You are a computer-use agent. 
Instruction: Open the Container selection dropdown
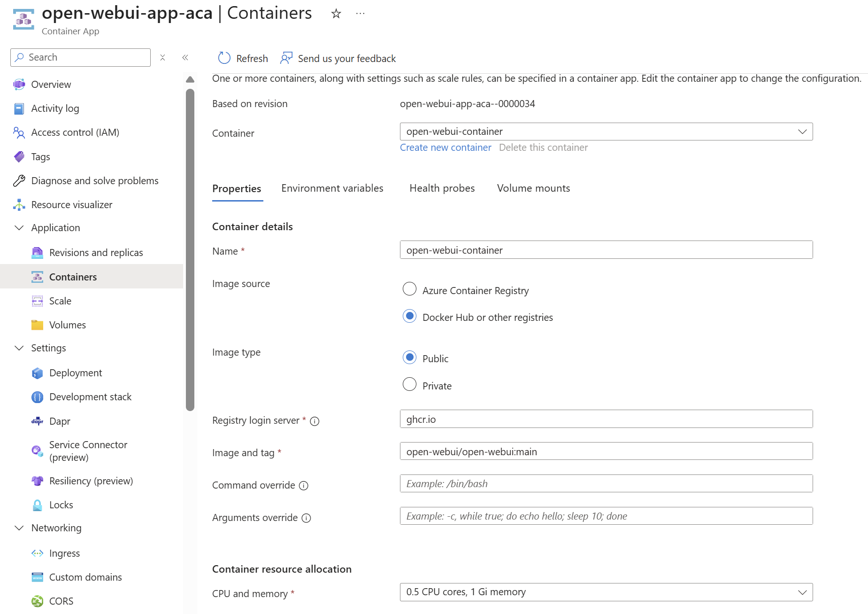tap(606, 132)
